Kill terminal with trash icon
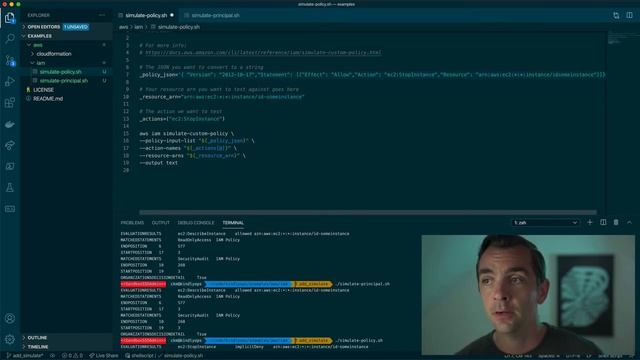Screen dimensions: 640x360 pyautogui.click(x=616, y=222)
